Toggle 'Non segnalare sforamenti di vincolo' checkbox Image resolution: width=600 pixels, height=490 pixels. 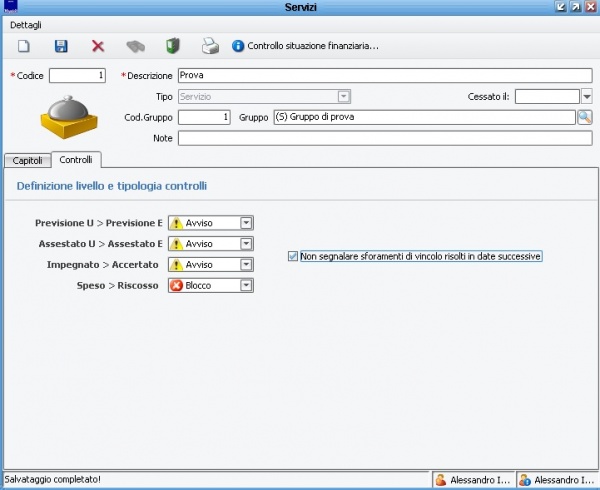pos(293,256)
